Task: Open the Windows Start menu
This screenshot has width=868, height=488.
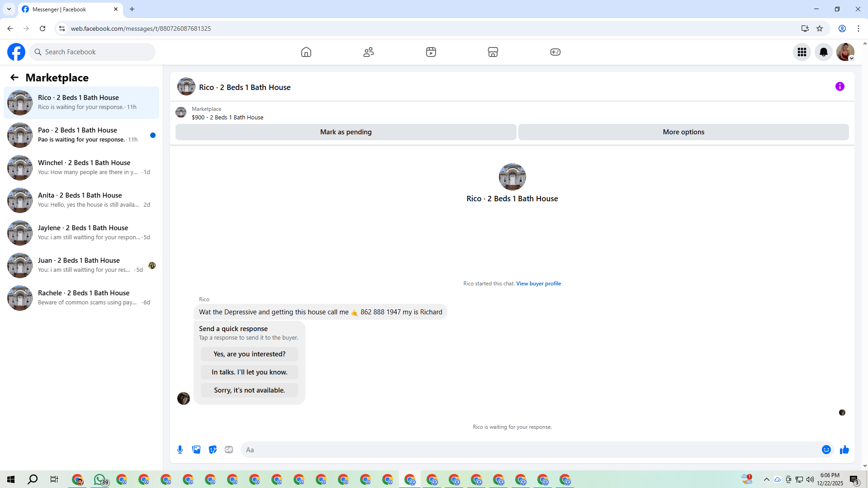Action: (x=11, y=479)
